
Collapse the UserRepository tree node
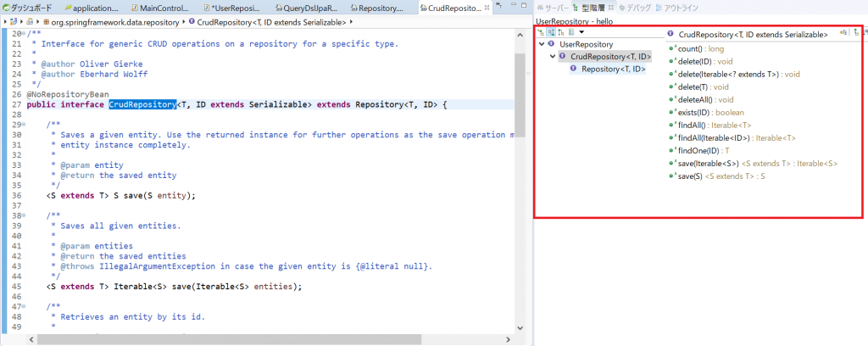tap(542, 44)
